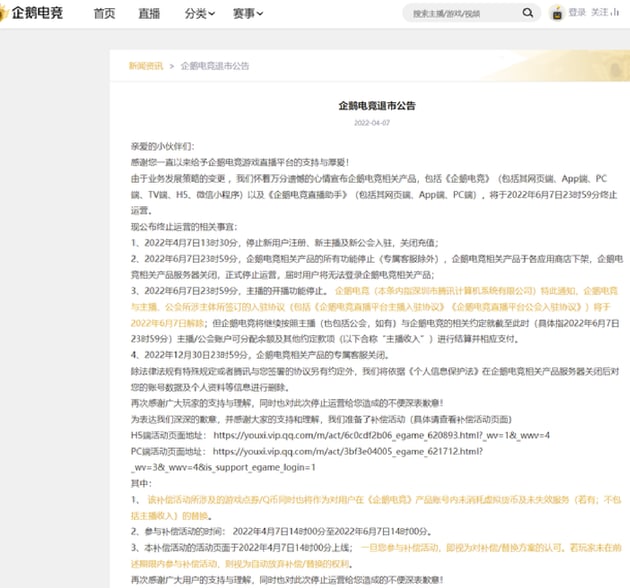Click the line 感谢您一直以来给予企鹅电竞

[240, 162]
